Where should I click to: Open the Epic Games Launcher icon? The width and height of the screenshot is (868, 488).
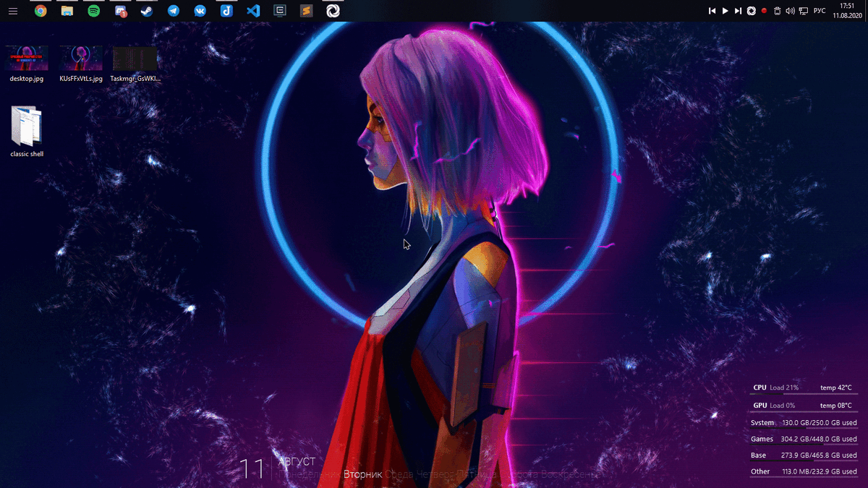[280, 11]
